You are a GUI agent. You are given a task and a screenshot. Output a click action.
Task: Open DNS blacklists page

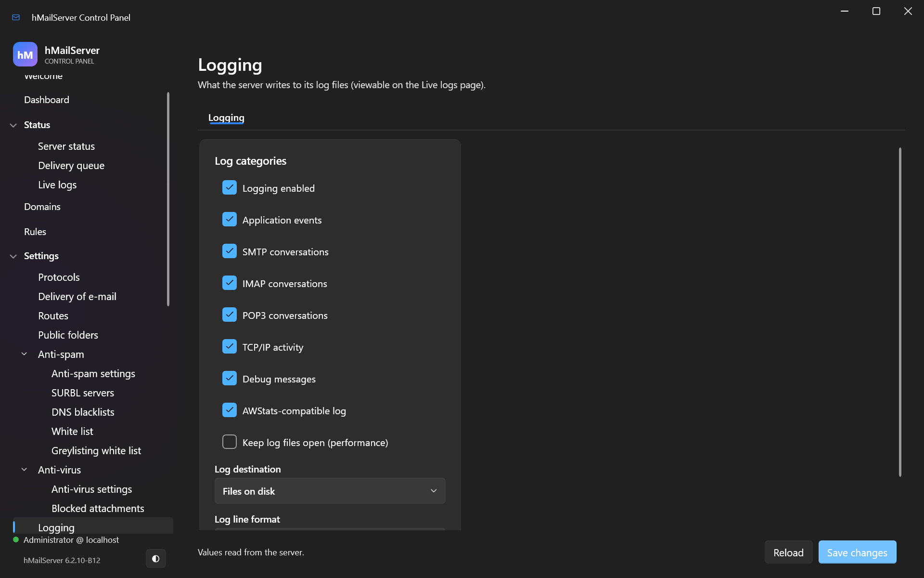coord(83,412)
